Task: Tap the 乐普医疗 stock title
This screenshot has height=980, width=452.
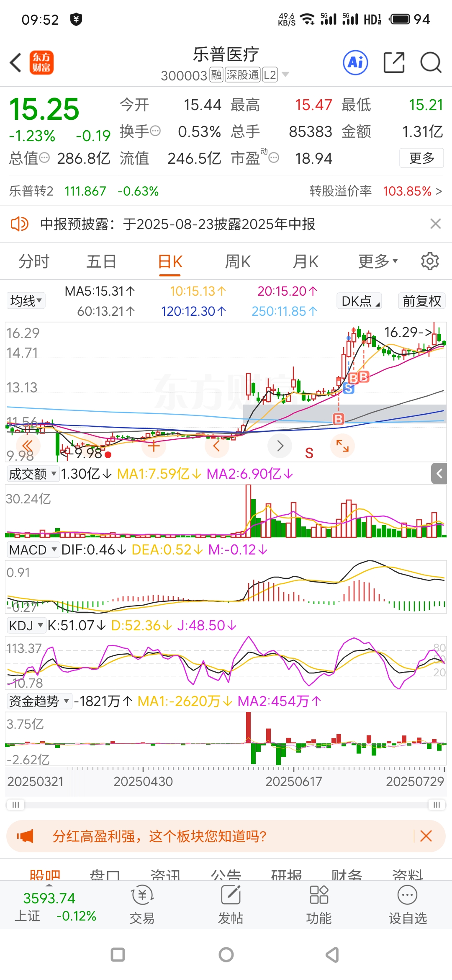Action: pos(226,54)
